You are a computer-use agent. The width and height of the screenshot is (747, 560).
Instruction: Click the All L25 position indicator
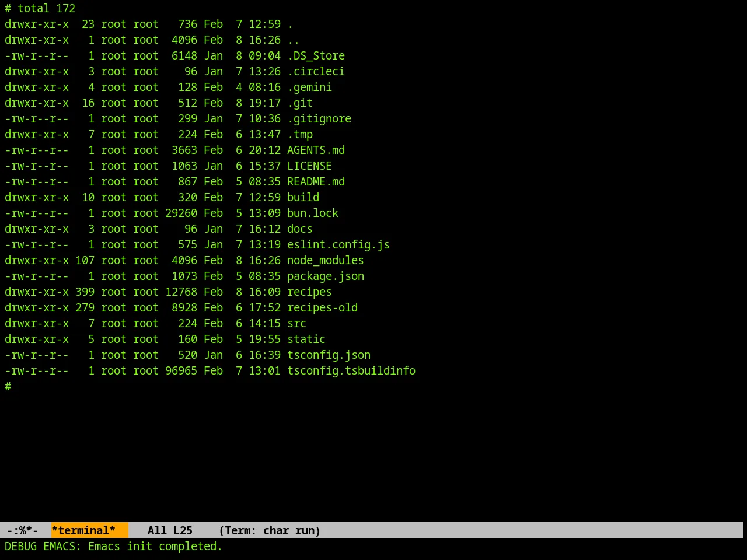pyautogui.click(x=170, y=530)
